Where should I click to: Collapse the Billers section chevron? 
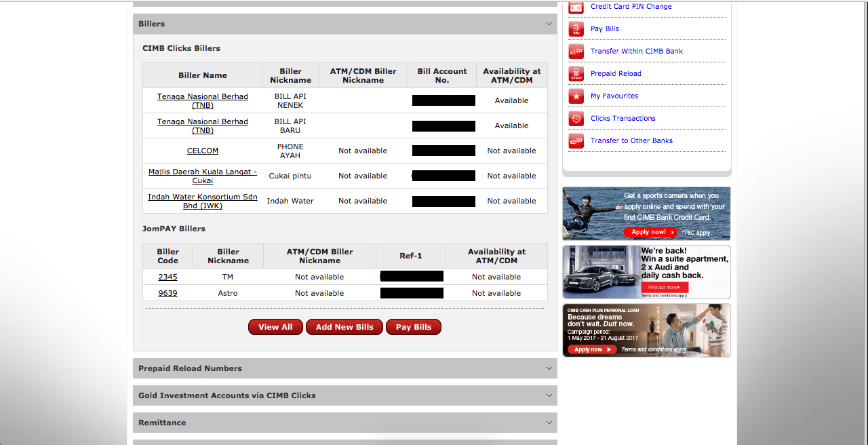point(549,24)
